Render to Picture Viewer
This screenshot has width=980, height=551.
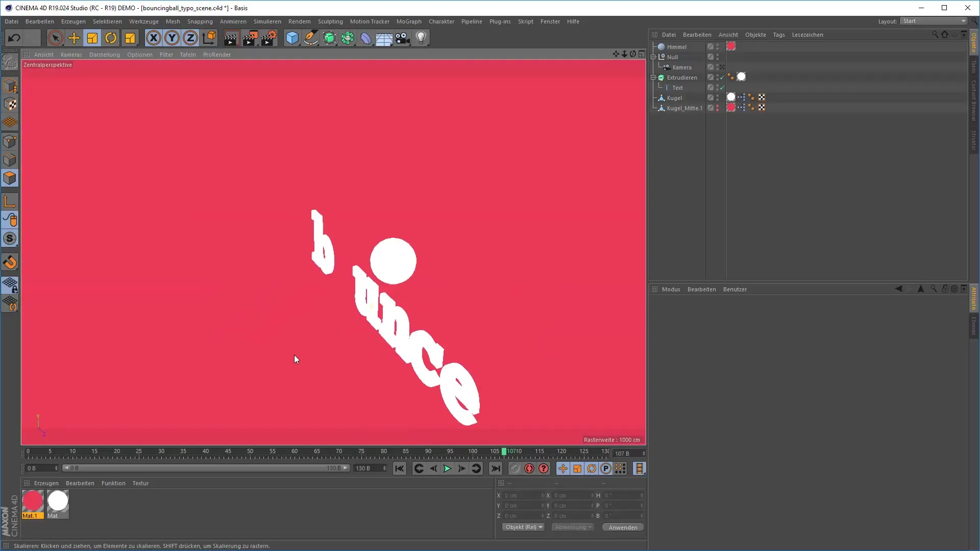click(x=250, y=38)
